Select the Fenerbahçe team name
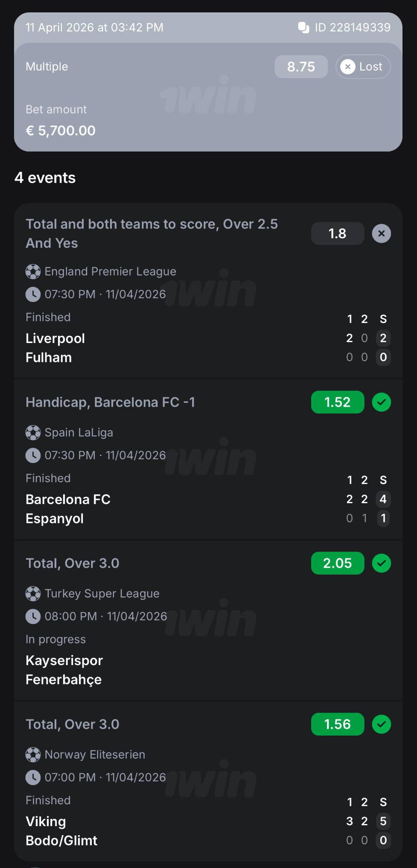417x868 pixels. coord(64,680)
